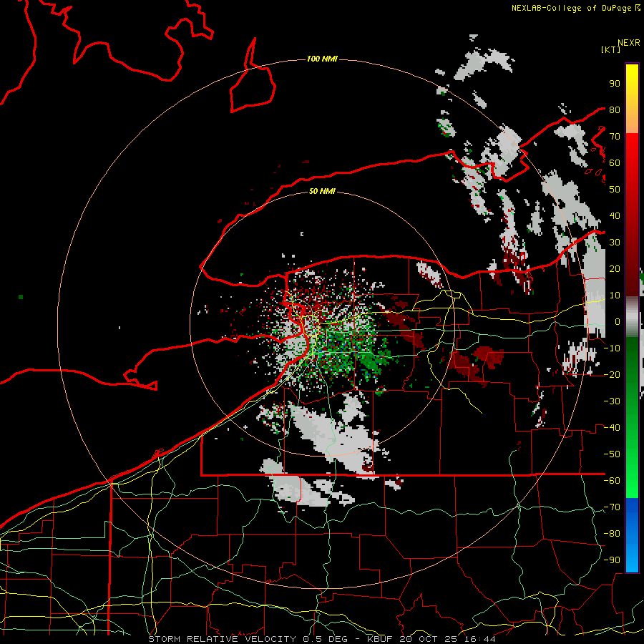Click the -10 value on velocity scale
The height and width of the screenshot is (644, 644).
click(612, 348)
